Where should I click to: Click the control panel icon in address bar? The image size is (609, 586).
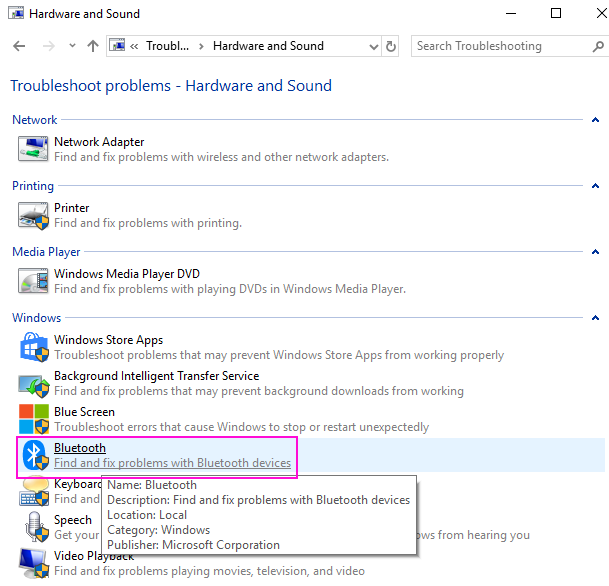(117, 45)
